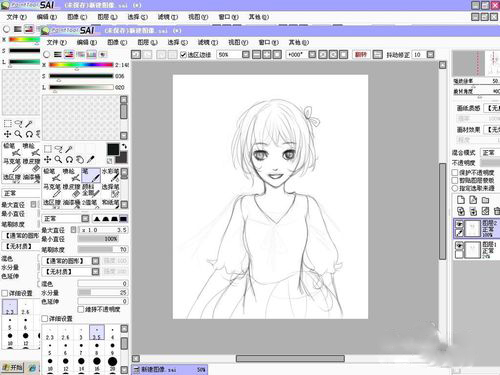Image resolution: width=500 pixels, height=375 pixels.
Task: Select the rotate canvas tool
Action: (69, 160)
